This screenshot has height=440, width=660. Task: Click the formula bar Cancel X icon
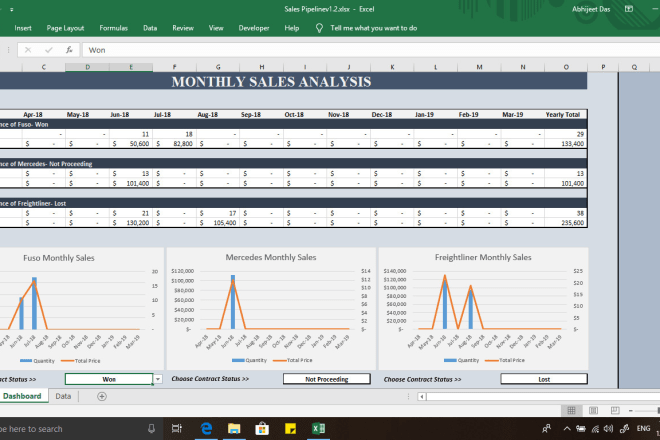(28, 50)
